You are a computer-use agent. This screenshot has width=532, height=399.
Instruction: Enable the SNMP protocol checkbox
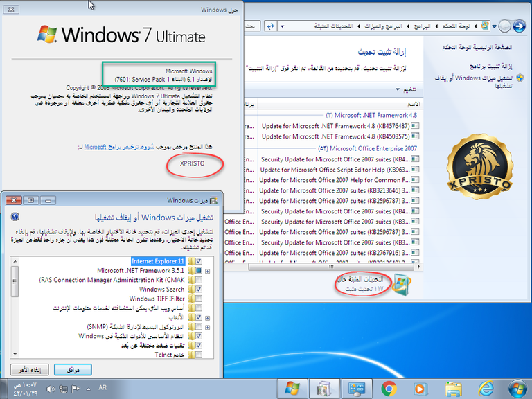coord(199,327)
